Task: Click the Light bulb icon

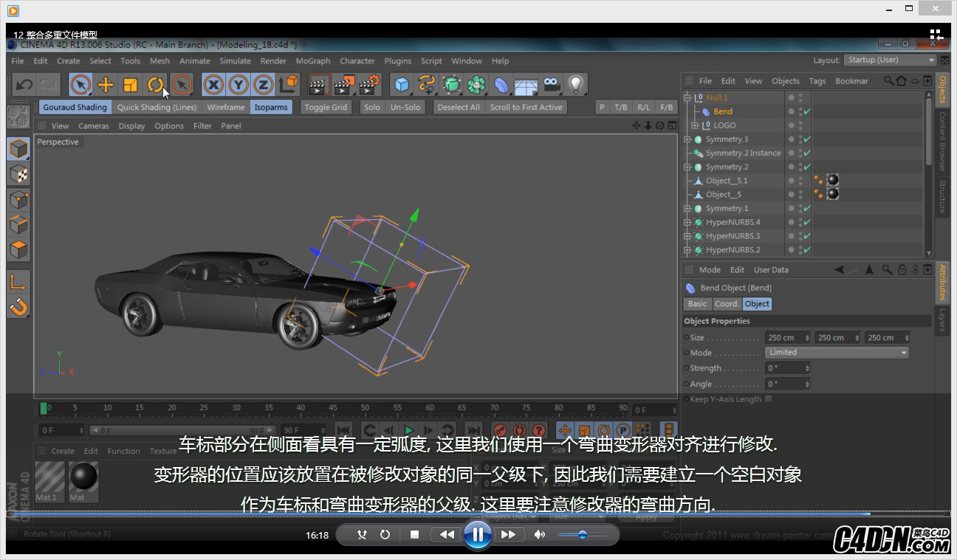Action: (576, 85)
